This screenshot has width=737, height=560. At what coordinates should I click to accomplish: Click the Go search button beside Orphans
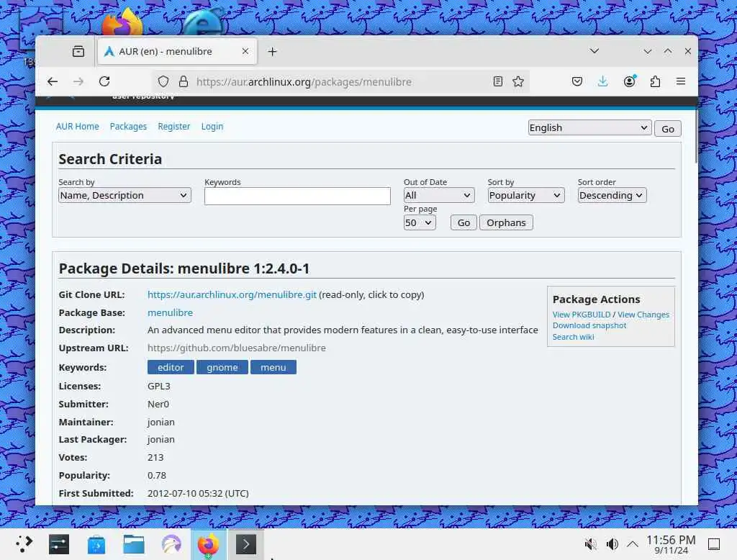[x=464, y=223]
